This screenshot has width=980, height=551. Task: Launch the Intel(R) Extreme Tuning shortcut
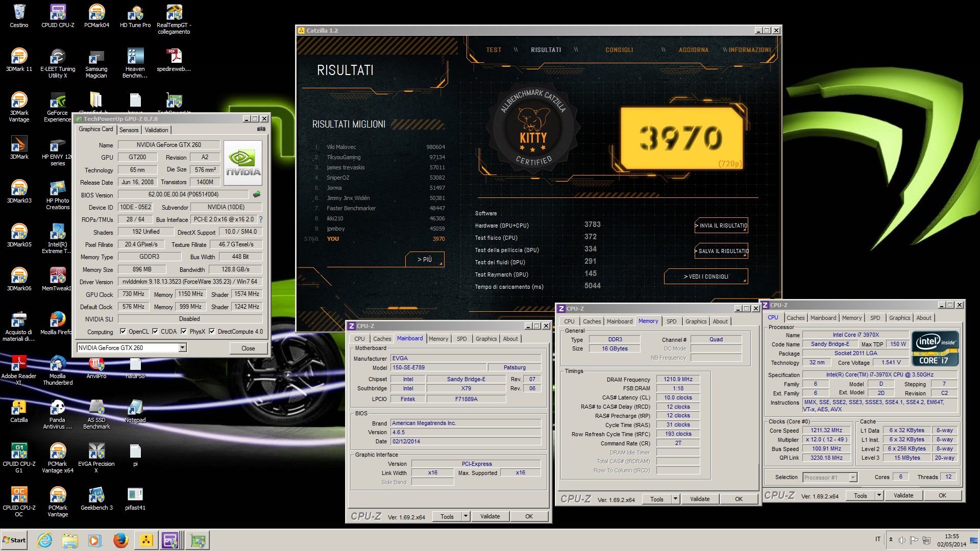coord(58,238)
